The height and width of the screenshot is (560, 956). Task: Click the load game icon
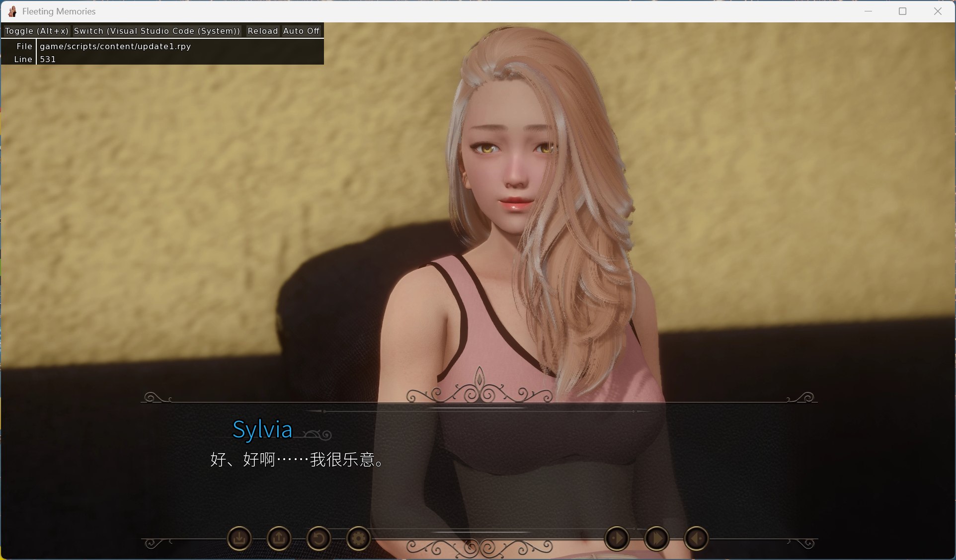click(279, 538)
